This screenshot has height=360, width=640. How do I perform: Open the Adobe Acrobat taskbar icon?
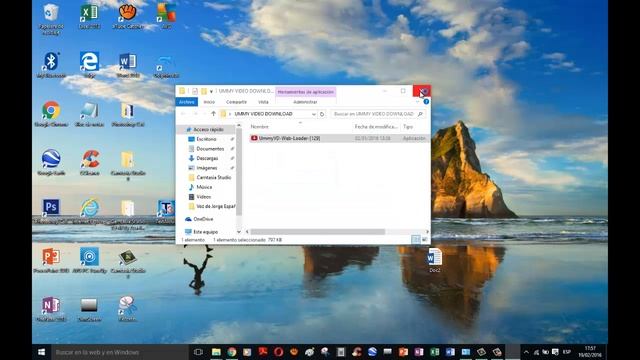point(263,352)
